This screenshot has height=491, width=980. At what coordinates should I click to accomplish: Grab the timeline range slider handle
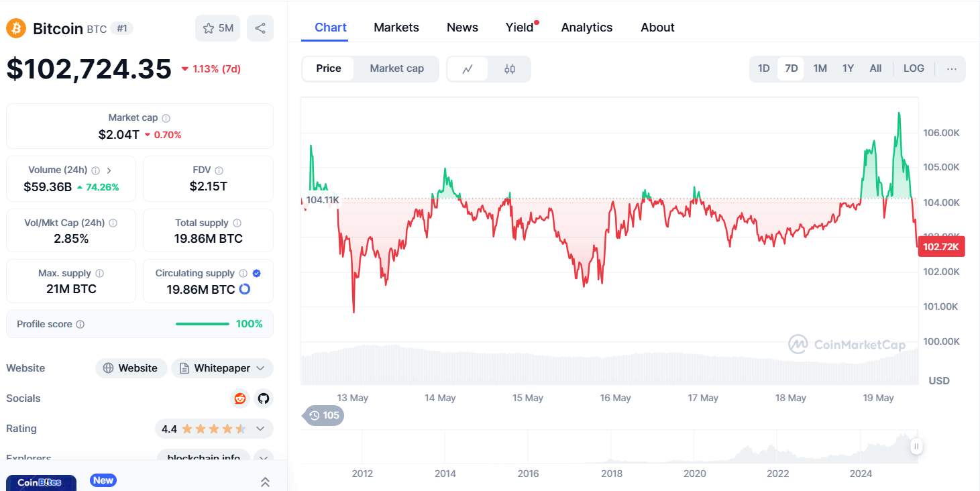(916, 446)
